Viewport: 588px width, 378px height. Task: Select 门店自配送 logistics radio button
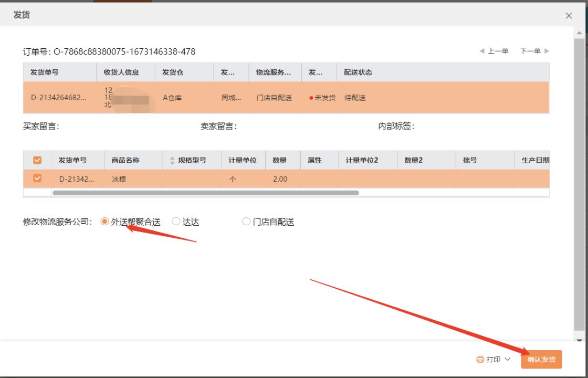pos(246,222)
